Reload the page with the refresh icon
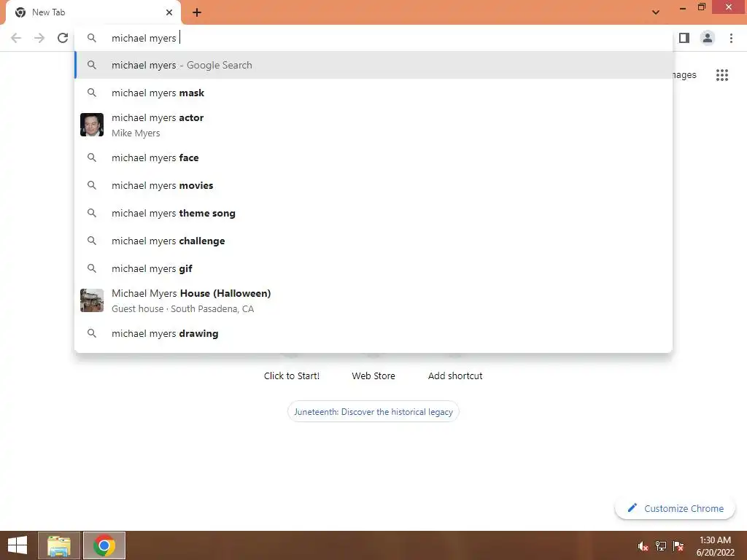 pyautogui.click(x=63, y=38)
